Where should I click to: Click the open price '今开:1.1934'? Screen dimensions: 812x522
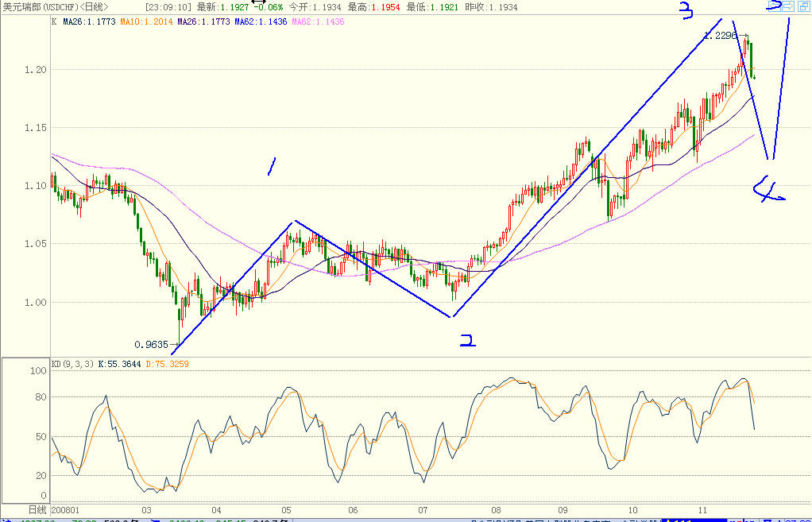[315, 7]
